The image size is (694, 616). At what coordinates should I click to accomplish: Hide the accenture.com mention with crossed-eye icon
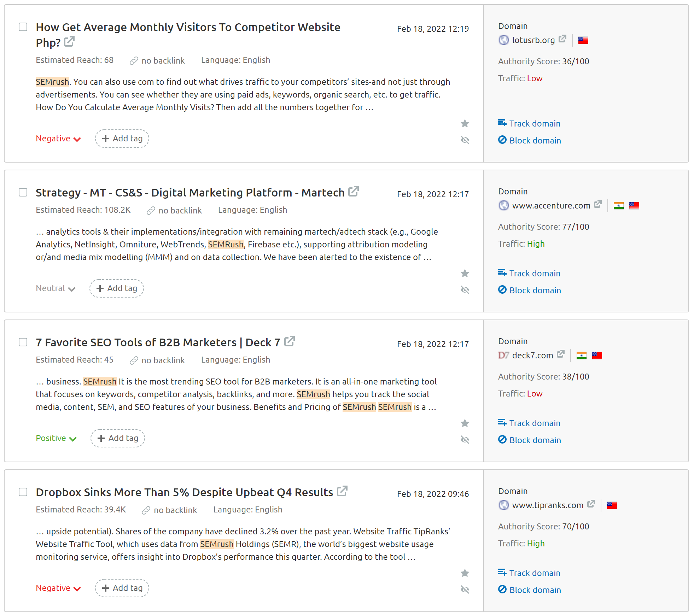click(465, 290)
